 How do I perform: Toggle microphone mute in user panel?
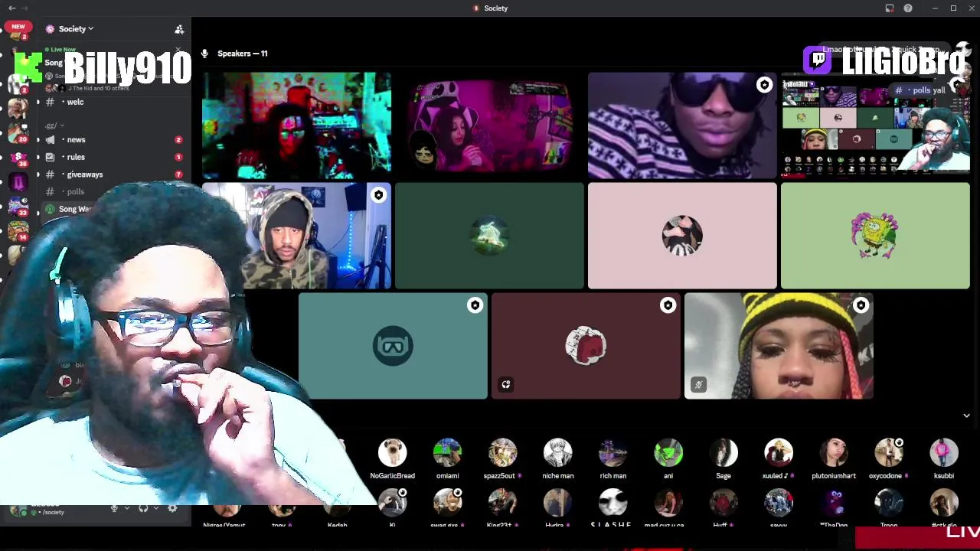pos(115,508)
